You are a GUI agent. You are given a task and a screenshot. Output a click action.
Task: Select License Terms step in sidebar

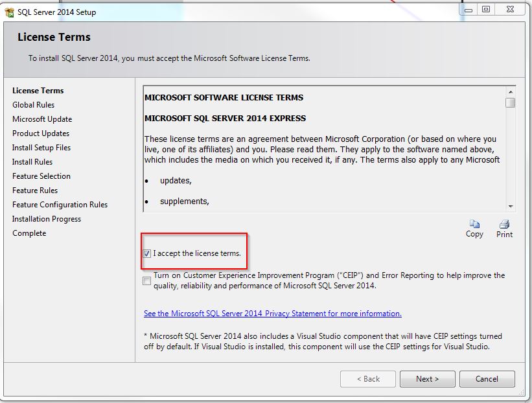coord(38,91)
